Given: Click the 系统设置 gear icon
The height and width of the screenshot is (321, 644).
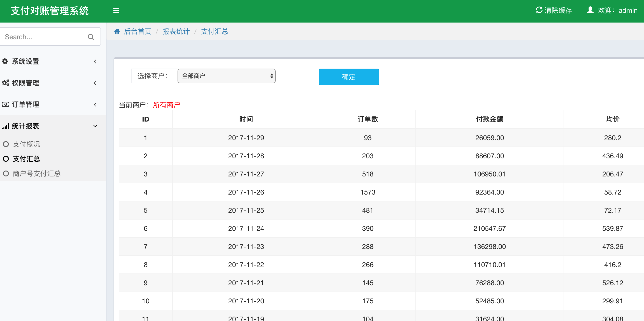Looking at the screenshot, I should (x=5, y=62).
